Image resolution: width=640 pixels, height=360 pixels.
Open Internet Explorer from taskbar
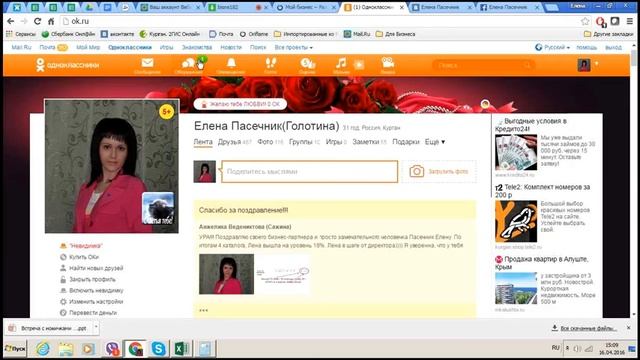pos(42,349)
